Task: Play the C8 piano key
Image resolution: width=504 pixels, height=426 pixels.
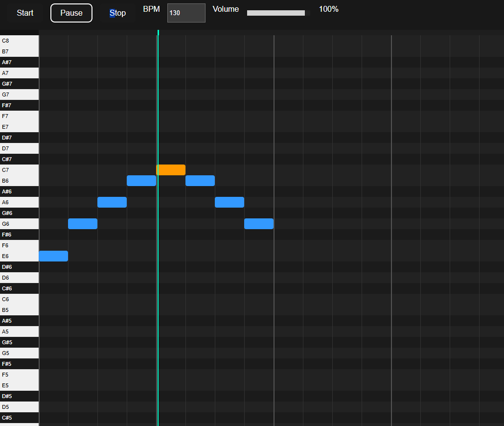Action: (19, 41)
